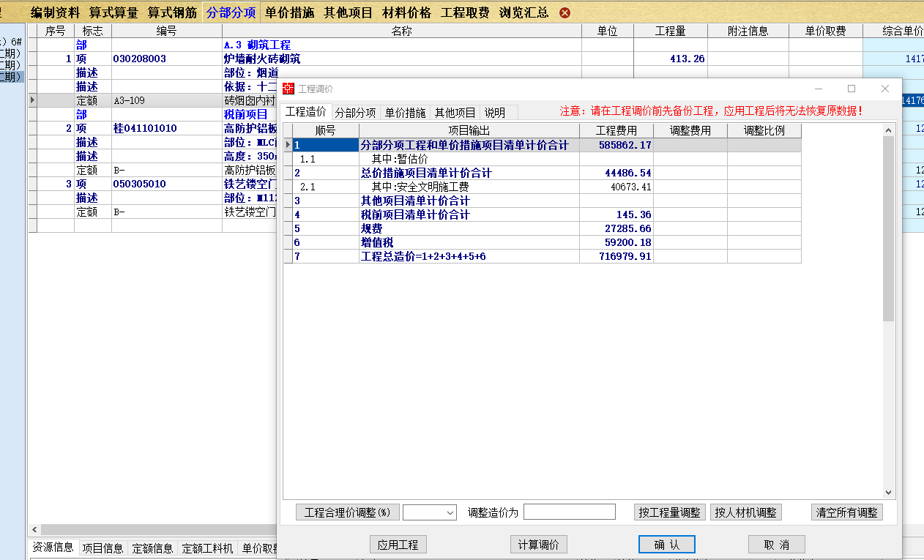Viewport: 924px width, 560px height.
Task: Select code 030208003 in main table
Action: [x=167, y=59]
